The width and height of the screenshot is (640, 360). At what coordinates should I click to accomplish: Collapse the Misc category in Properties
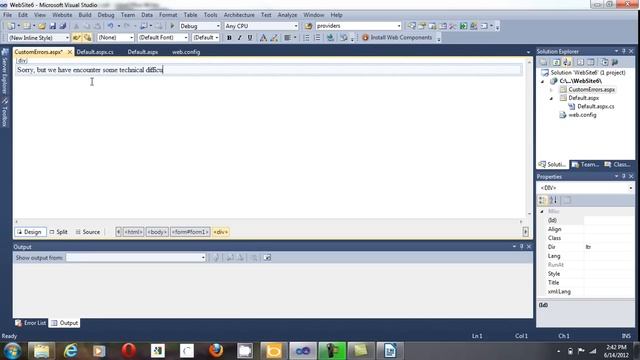(x=542, y=211)
